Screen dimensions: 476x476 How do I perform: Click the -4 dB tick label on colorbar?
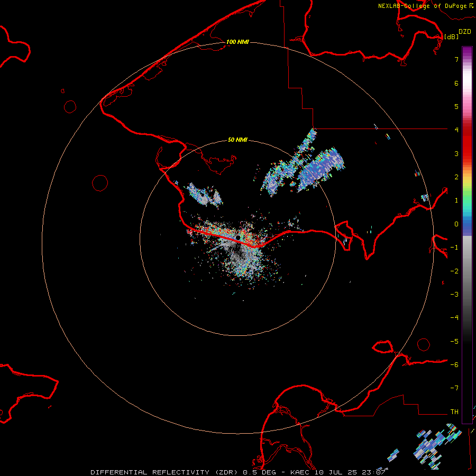tap(454, 318)
